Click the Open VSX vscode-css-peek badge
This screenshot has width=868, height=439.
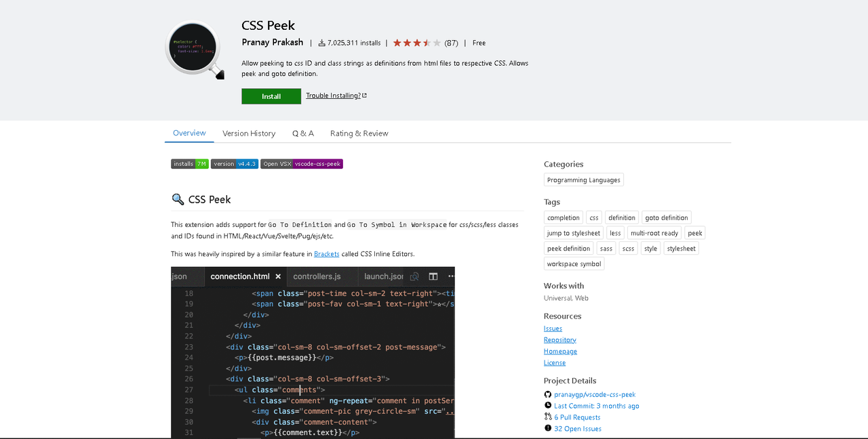pos(302,164)
